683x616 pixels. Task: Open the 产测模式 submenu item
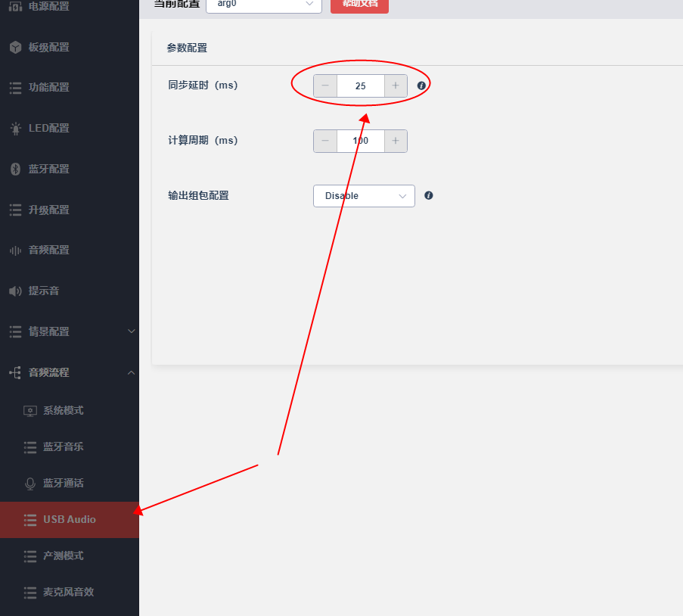(70, 556)
